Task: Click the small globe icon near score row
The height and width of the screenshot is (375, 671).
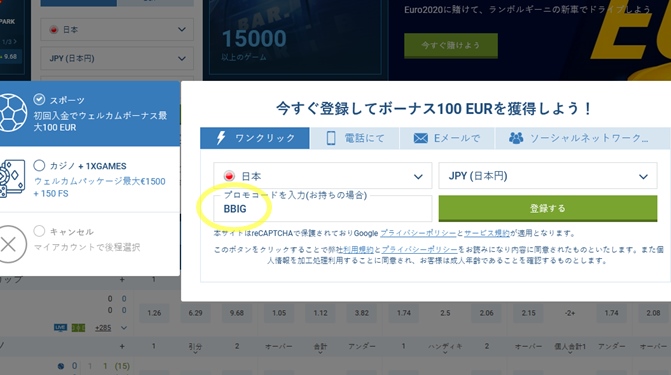Action: pos(61,366)
